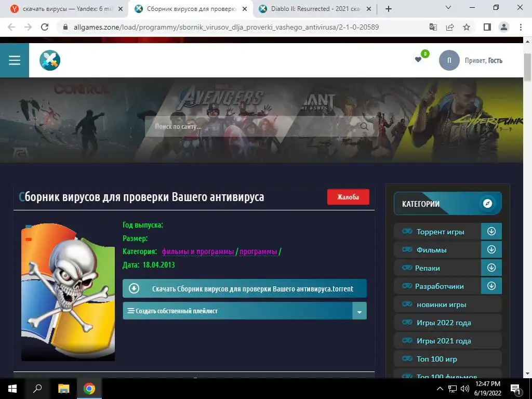Click the search magnifier icon in banner

coord(364,127)
